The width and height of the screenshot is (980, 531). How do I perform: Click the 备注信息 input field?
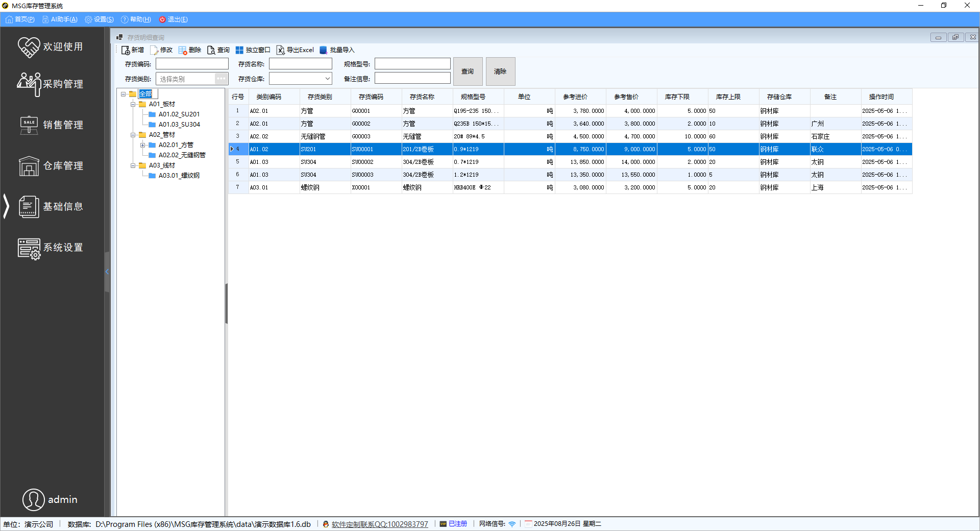click(x=412, y=78)
